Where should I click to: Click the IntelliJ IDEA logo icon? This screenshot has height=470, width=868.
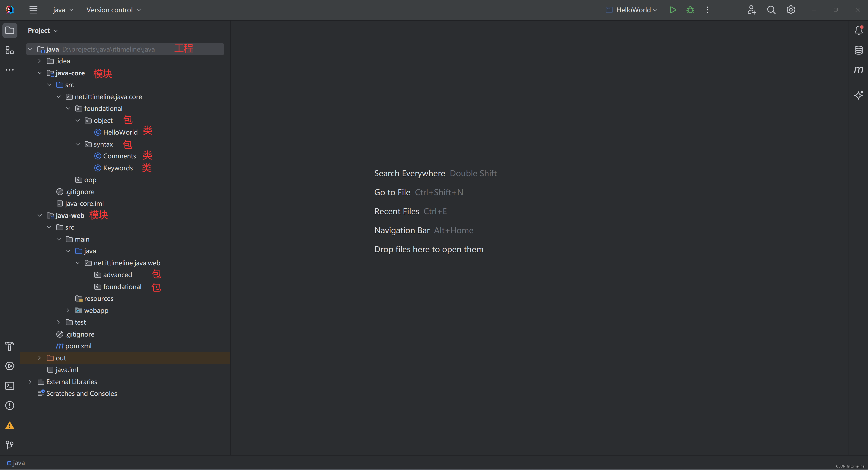tap(10, 10)
